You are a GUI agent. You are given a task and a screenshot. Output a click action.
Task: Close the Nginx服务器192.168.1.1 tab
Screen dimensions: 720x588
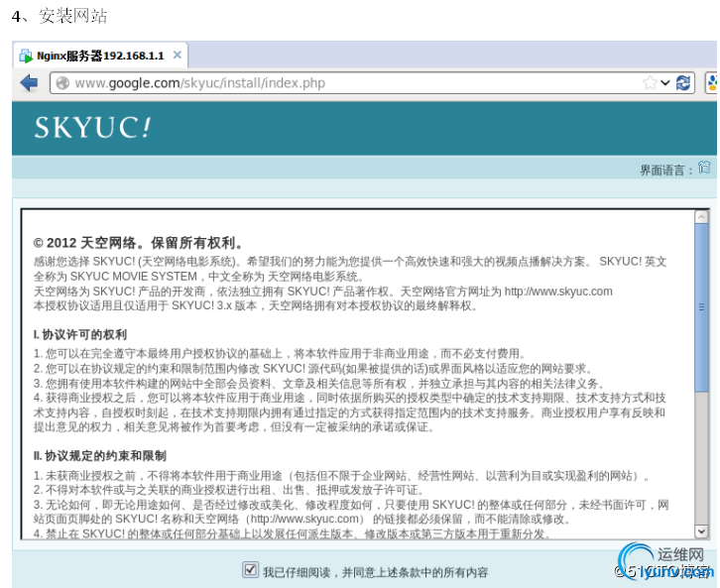tap(178, 56)
